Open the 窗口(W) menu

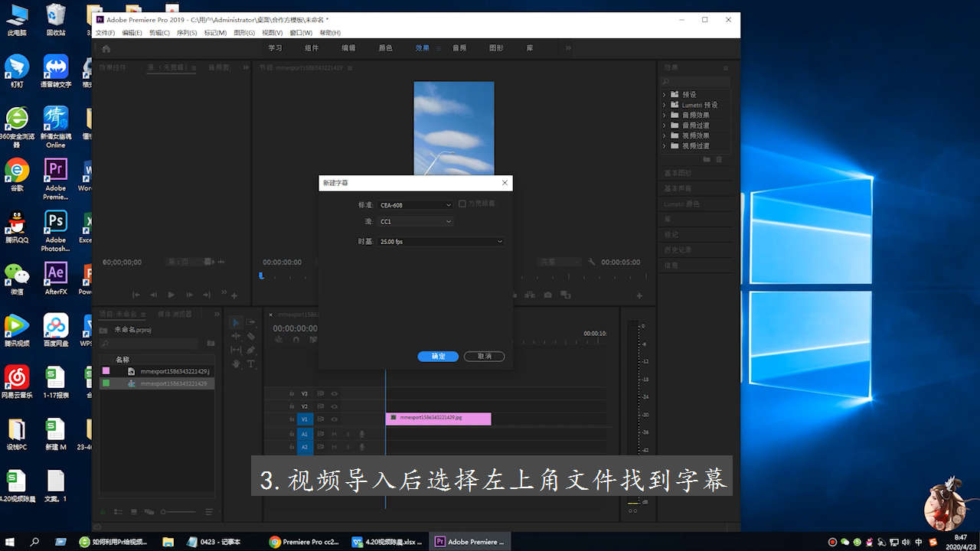point(301,33)
